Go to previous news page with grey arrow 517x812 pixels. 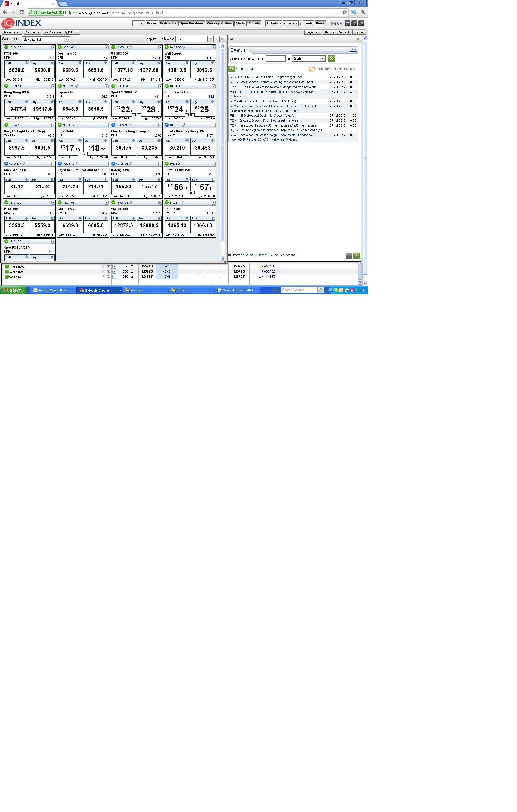point(349,256)
